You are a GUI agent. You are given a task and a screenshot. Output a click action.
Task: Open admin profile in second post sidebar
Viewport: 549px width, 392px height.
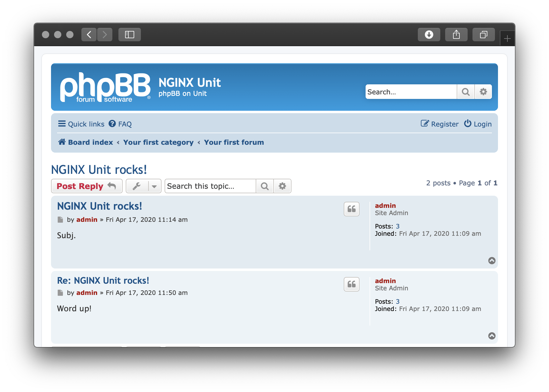click(385, 281)
